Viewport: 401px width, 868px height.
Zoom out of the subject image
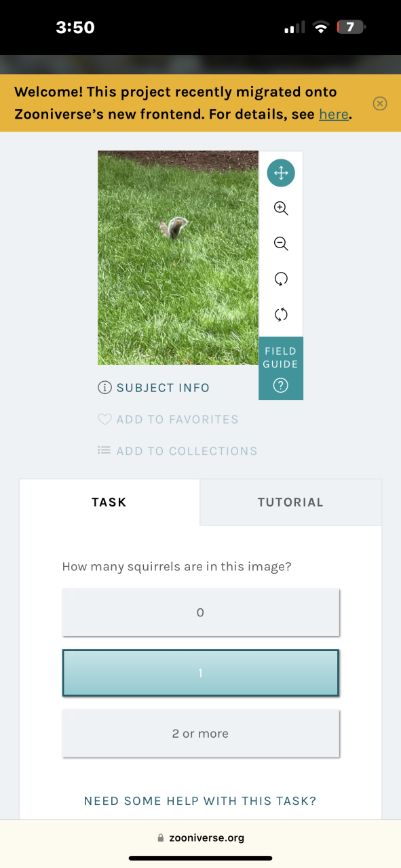[281, 243]
